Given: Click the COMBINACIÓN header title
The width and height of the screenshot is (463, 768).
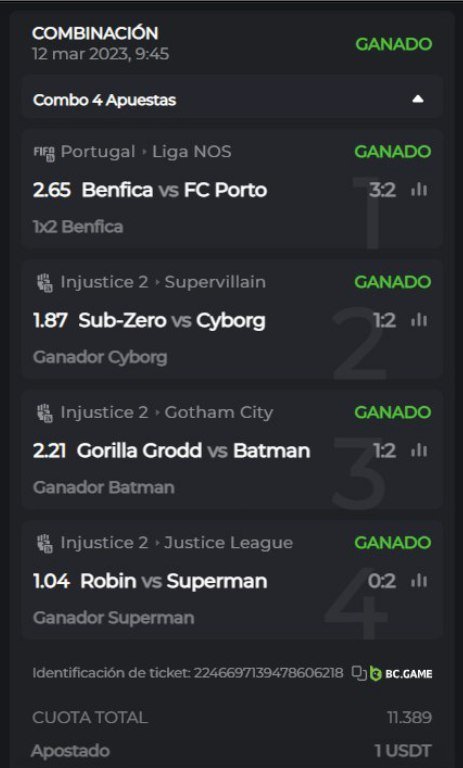Looking at the screenshot, I should click(x=95, y=33).
